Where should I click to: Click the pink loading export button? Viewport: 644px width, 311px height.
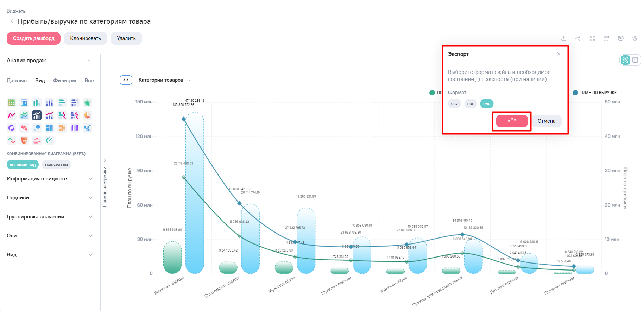512,121
